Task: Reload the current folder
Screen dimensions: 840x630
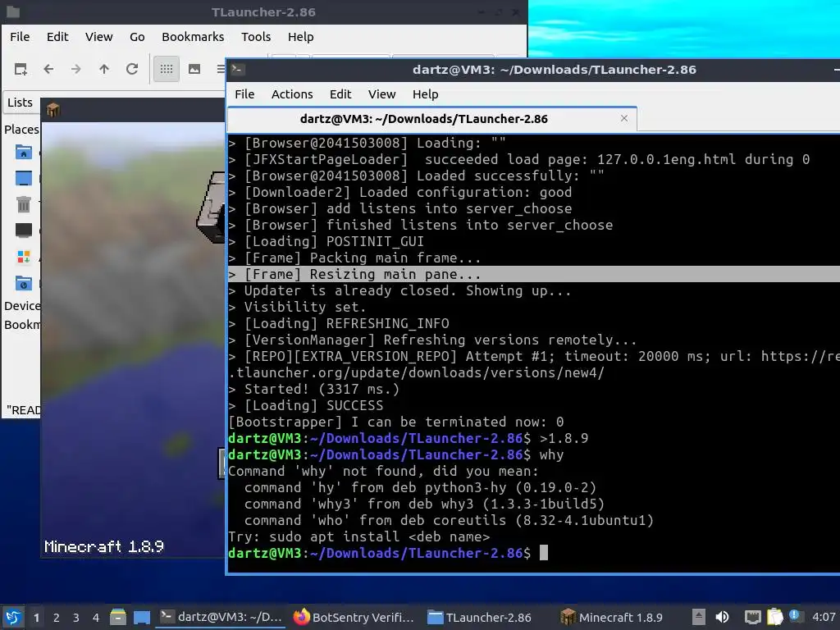Action: tap(132, 69)
